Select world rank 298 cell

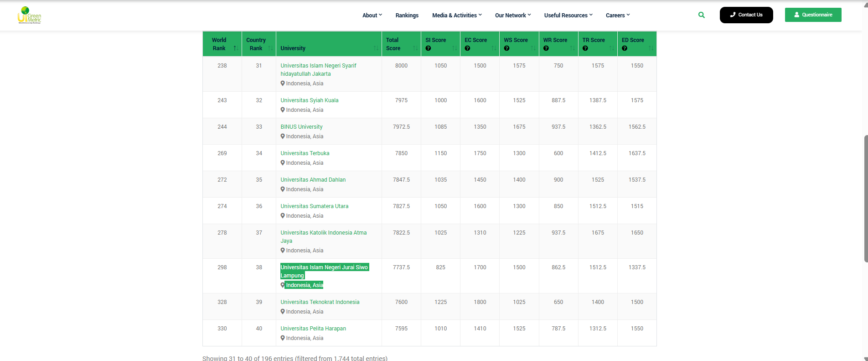222,267
